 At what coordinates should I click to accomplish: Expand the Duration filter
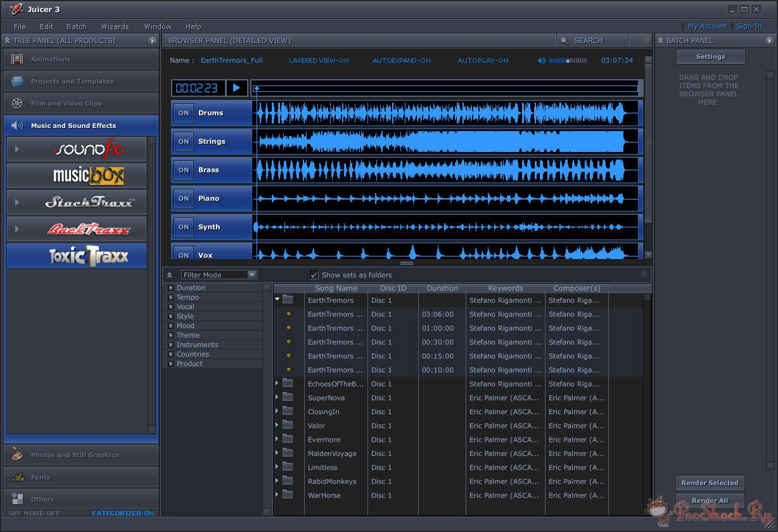tap(170, 288)
